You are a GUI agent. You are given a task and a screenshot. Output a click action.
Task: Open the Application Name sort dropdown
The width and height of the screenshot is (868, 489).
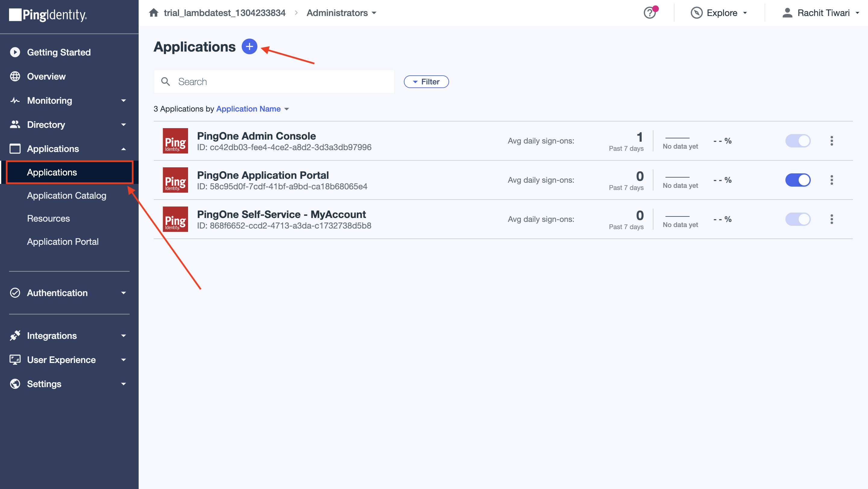click(252, 109)
